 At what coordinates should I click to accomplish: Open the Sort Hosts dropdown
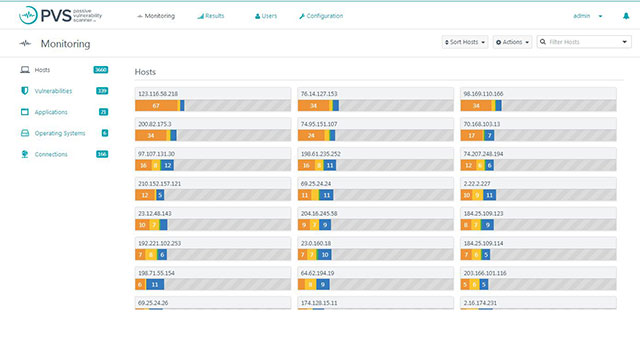click(x=464, y=42)
